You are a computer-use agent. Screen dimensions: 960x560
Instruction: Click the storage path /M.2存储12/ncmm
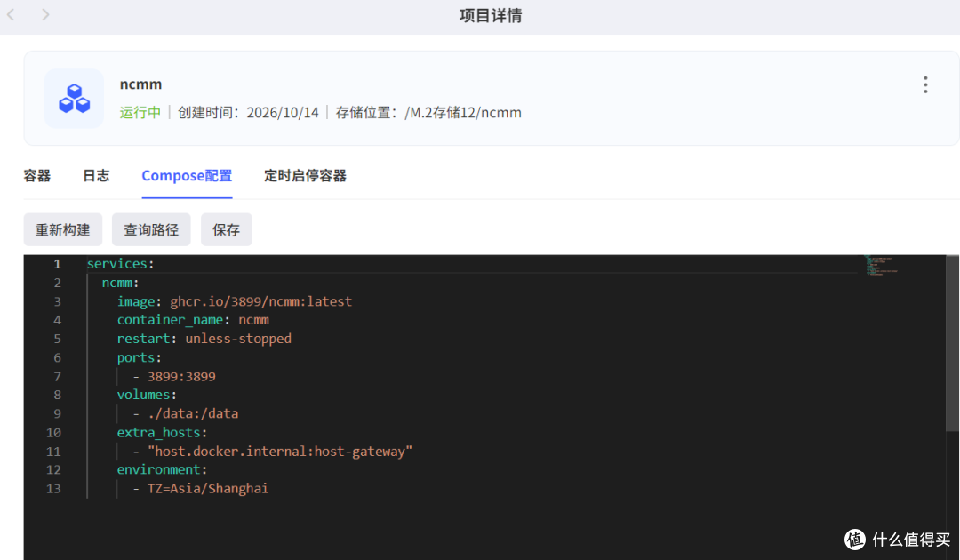click(463, 113)
